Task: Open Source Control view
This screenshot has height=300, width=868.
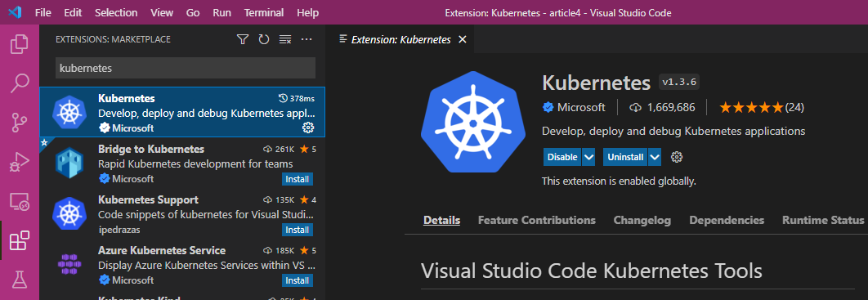Action: (x=20, y=123)
